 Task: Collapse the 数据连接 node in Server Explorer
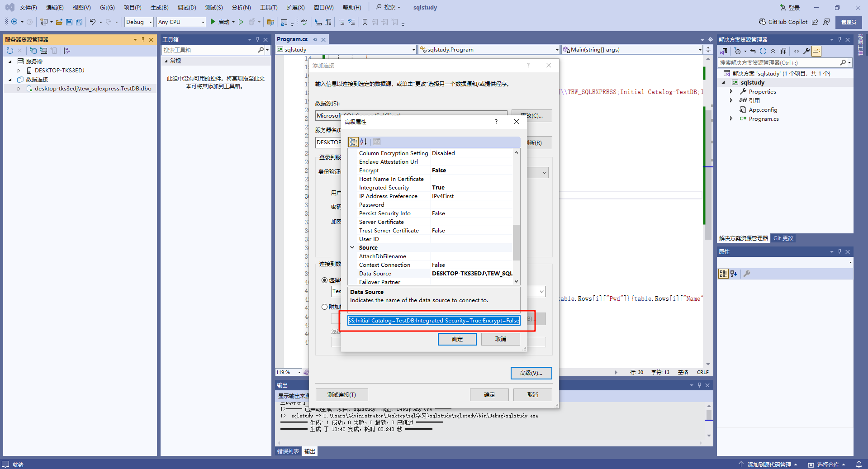click(10, 80)
